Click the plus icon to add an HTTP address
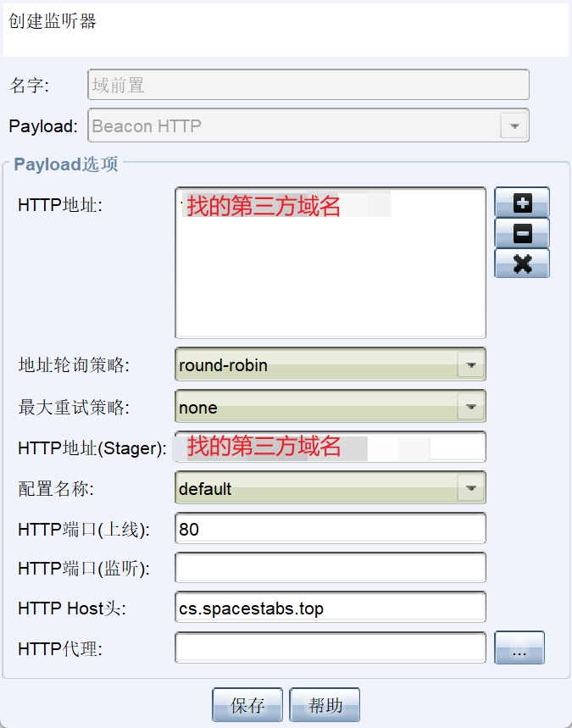 coord(522,203)
